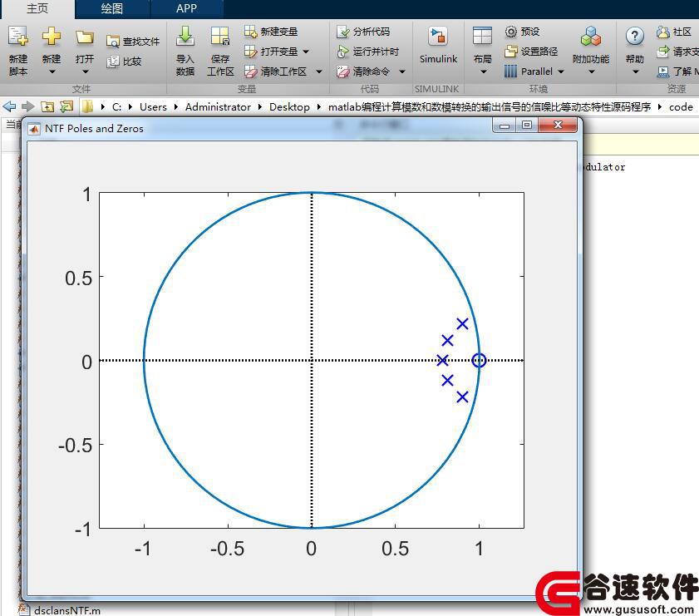Switch to the Home (主页) tab

(x=37, y=9)
